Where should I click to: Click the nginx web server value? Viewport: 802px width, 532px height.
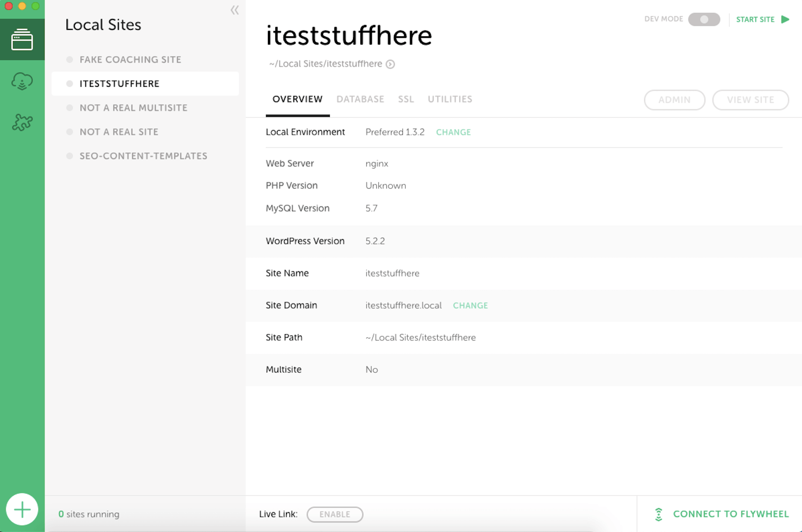pos(377,164)
